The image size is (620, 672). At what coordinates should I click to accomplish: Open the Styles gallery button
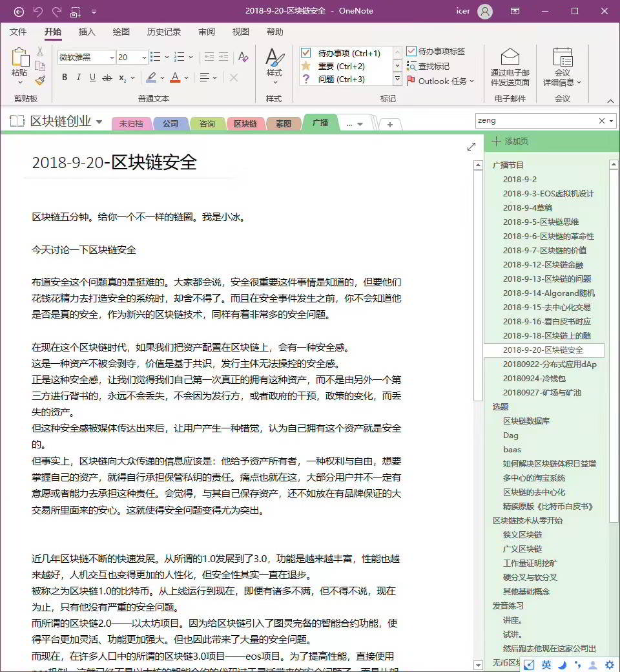(x=274, y=67)
